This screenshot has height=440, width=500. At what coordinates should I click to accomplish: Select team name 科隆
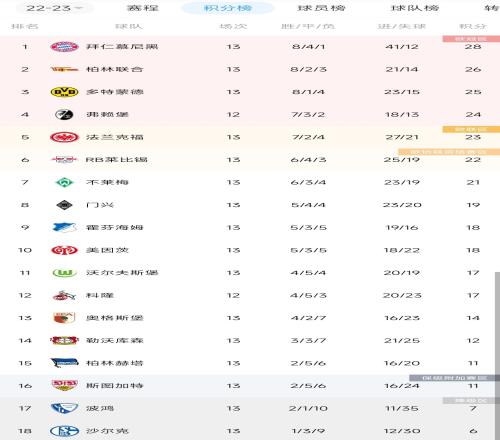pos(100,296)
